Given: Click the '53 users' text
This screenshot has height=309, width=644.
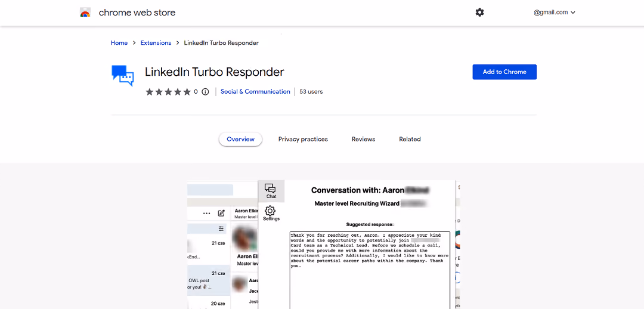Looking at the screenshot, I should point(311,92).
